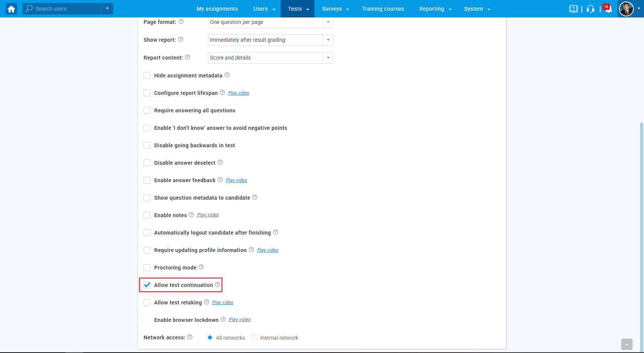Click the headset support icon
Image resolution: width=644 pixels, height=353 pixels.
[x=590, y=9]
